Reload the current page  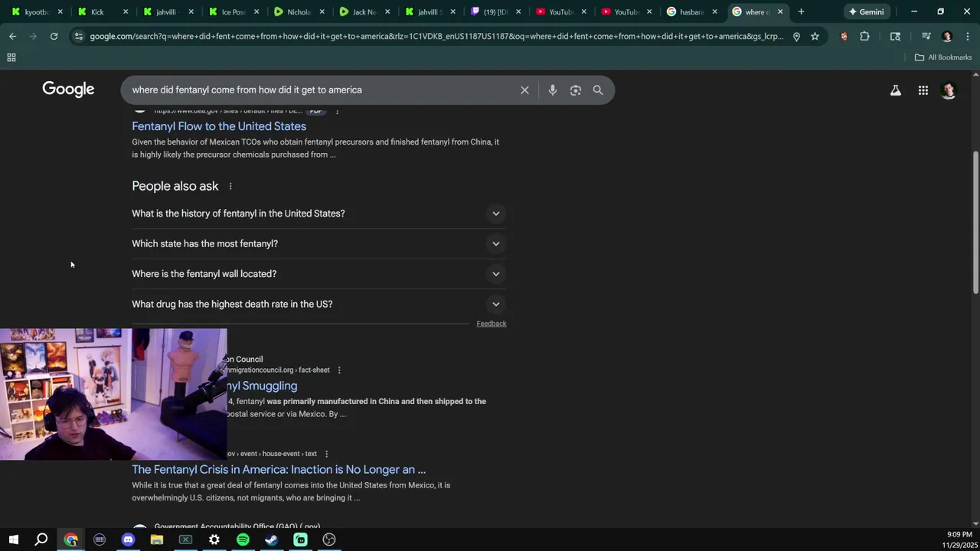pyautogui.click(x=54, y=36)
